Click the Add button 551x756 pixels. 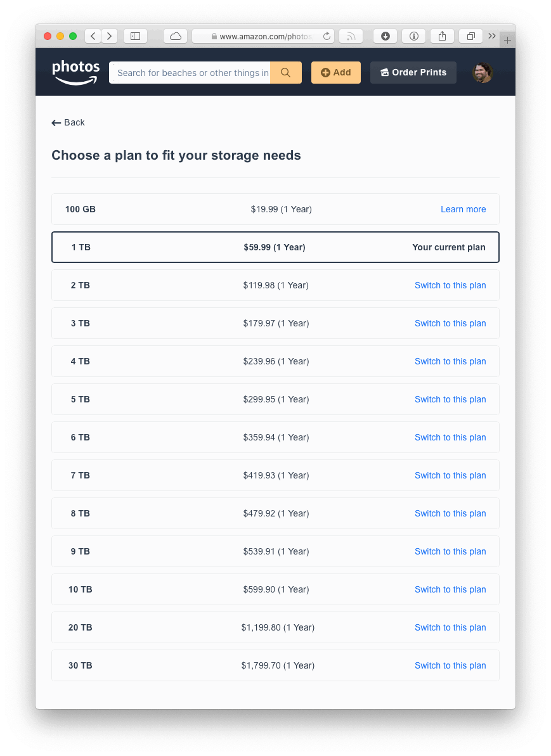(335, 73)
